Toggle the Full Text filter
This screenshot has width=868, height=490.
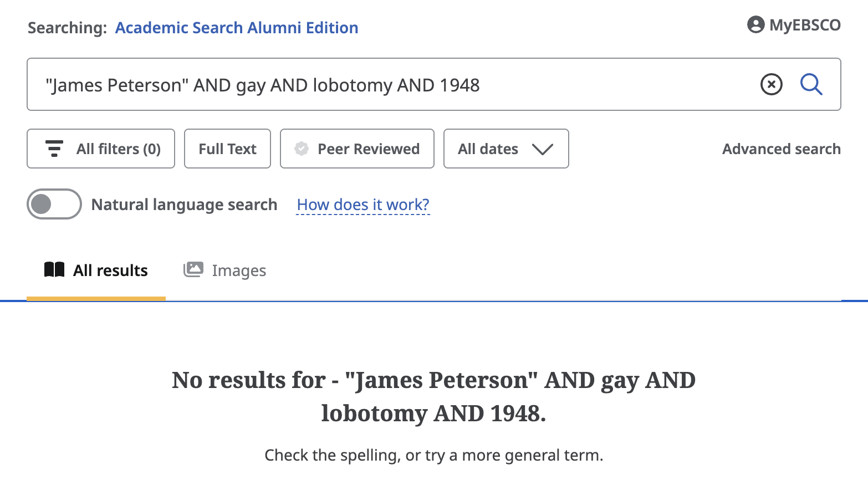pyautogui.click(x=227, y=149)
